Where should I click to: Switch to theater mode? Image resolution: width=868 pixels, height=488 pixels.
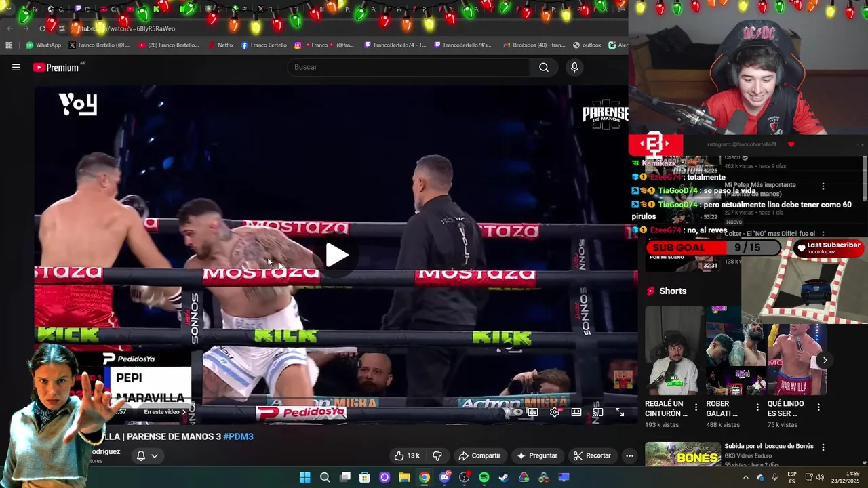pos(576,412)
